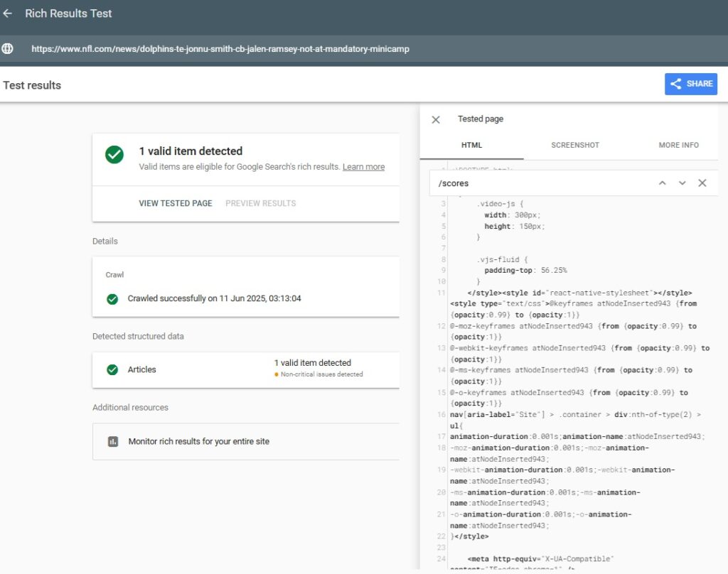This screenshot has height=574, width=728.
Task: Close the Tested page panel
Action: click(x=436, y=120)
